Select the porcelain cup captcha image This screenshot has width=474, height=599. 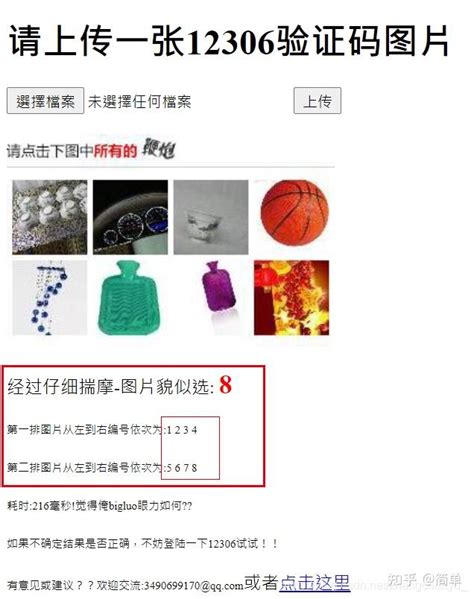pos(211,217)
